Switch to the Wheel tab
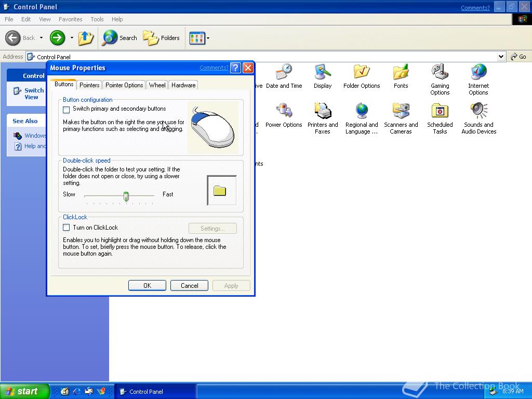Image resolution: width=532 pixels, height=399 pixels. pyautogui.click(x=157, y=85)
